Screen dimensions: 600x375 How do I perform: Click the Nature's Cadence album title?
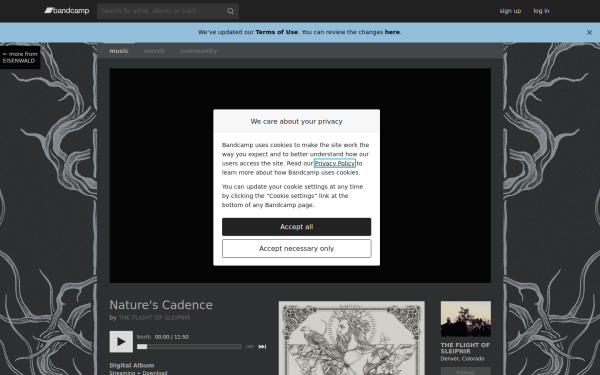(161, 305)
